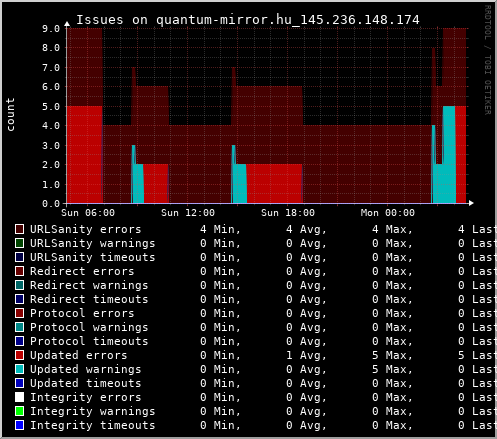
Task: Select the Protocol errors legend label
Action: [82, 313]
